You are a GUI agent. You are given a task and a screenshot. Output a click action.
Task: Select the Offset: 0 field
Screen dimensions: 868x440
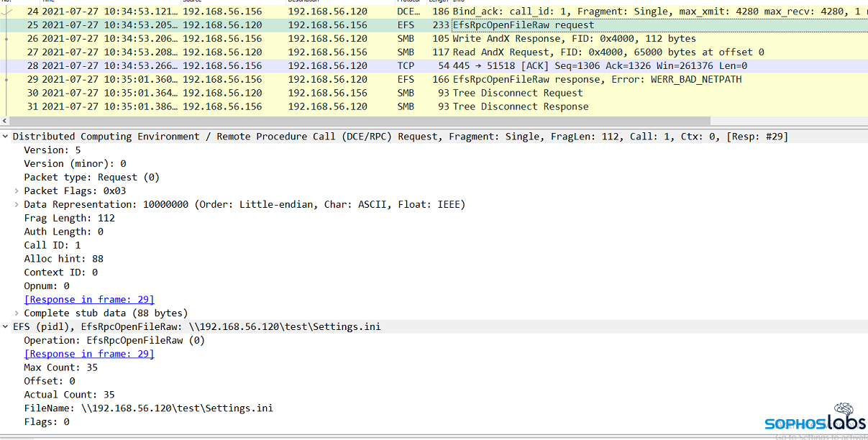(x=50, y=381)
